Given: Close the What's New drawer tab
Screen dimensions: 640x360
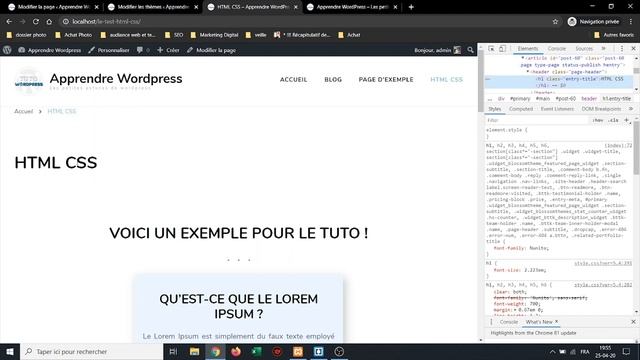Looking at the screenshot, I should [x=556, y=322].
